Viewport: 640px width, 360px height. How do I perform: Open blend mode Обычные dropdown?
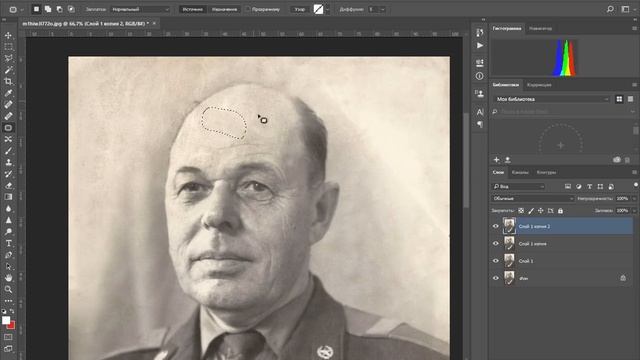533,198
